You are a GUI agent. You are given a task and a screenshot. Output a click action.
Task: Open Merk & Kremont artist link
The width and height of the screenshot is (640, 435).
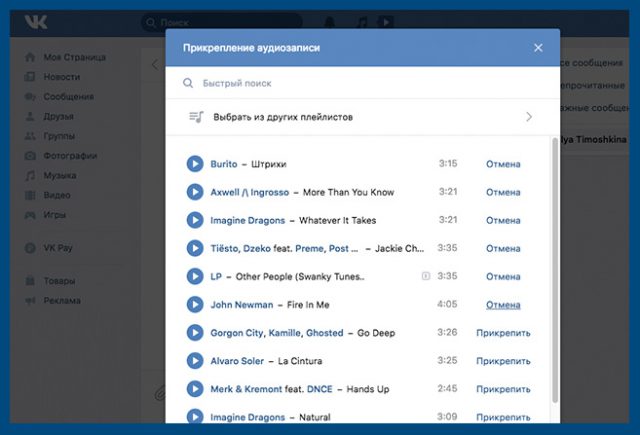pyautogui.click(x=246, y=389)
